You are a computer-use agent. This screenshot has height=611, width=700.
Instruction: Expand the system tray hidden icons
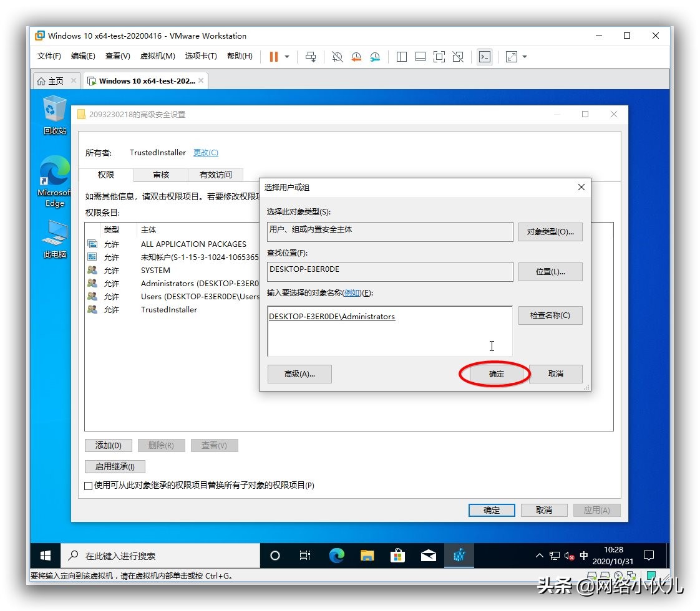(539, 555)
